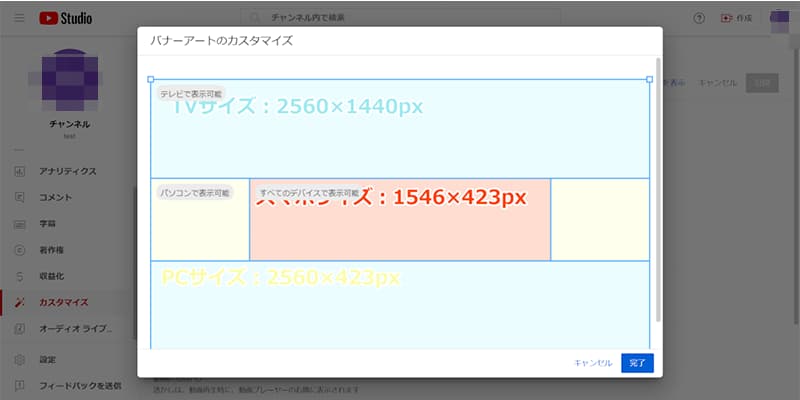Click the top-left crop handle
The image size is (800, 400).
point(151,80)
